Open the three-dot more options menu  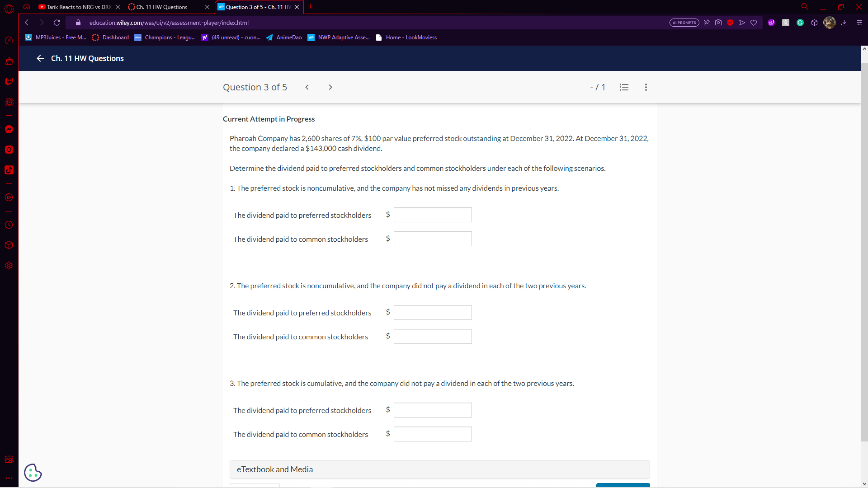pos(646,87)
